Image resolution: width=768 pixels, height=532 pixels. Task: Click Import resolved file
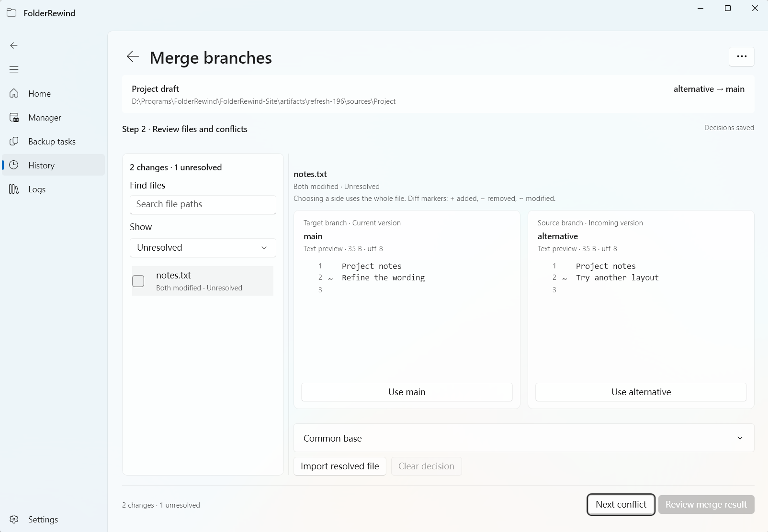[340, 466]
